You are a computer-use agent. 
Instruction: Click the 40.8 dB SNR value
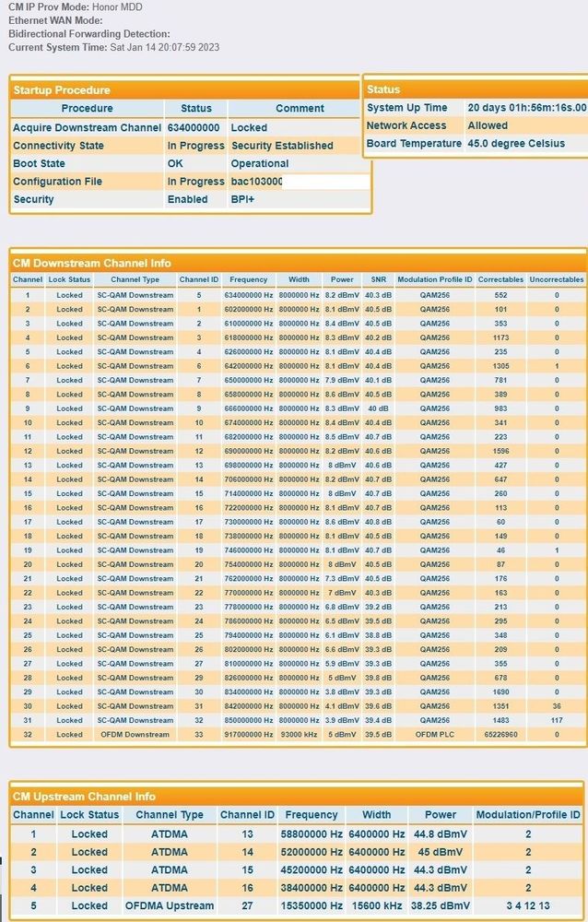coord(379,522)
